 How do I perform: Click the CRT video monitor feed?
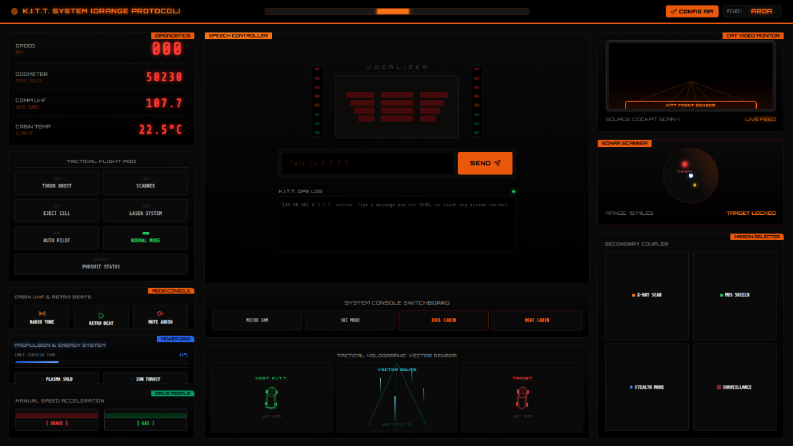click(x=690, y=76)
